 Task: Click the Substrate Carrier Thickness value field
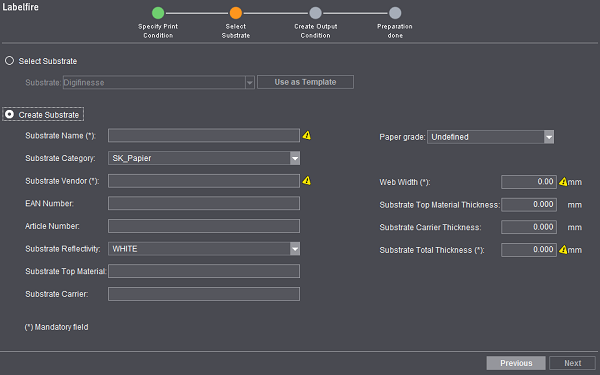pos(529,227)
